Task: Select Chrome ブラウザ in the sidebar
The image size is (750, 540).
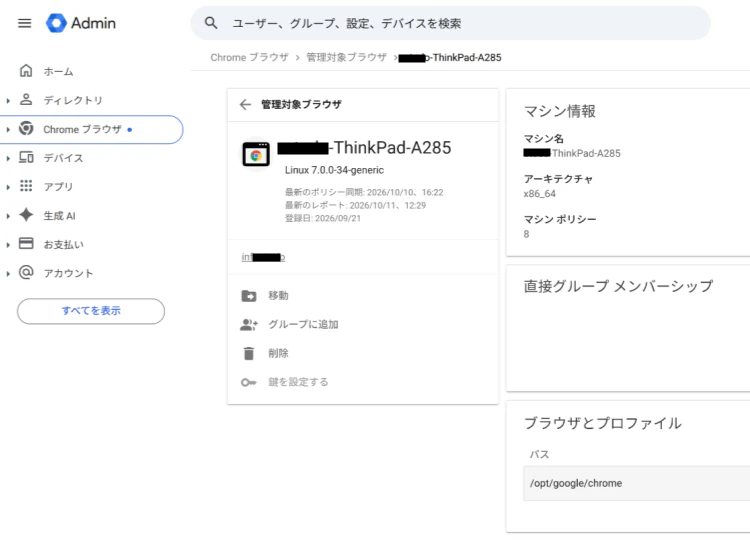Action: click(x=91, y=130)
